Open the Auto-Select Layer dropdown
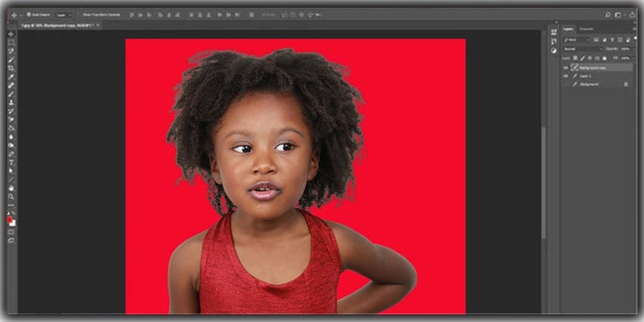Viewport: 644px width, 322px height. click(x=64, y=15)
